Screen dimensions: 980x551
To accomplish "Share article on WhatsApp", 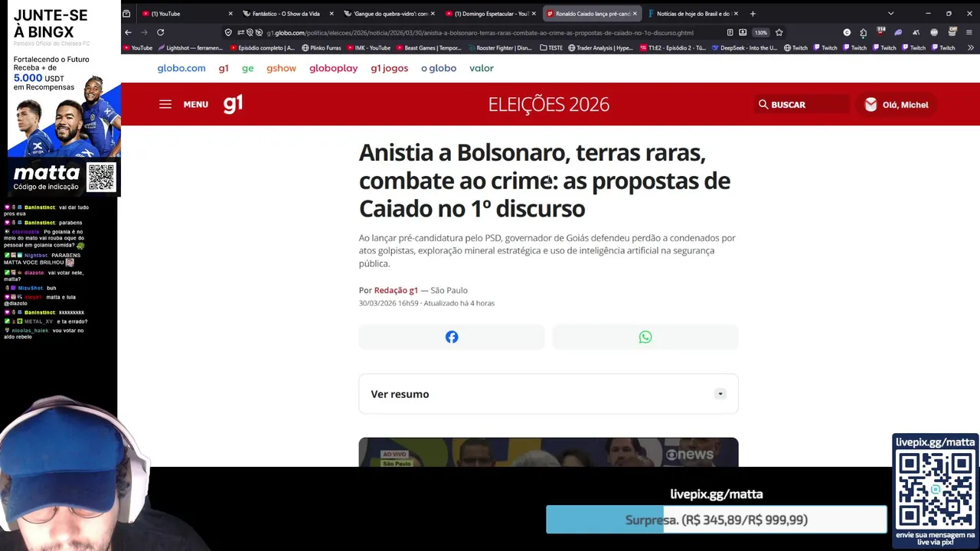I will [x=645, y=337].
